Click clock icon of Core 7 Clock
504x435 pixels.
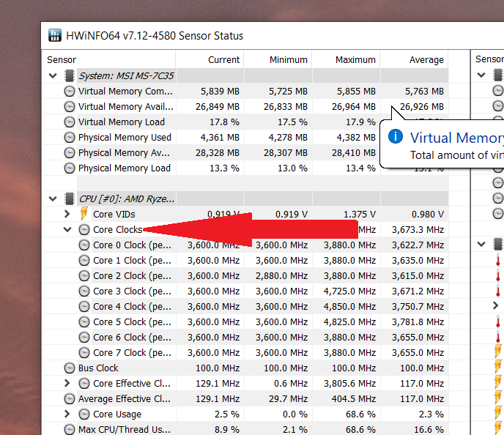coord(84,353)
